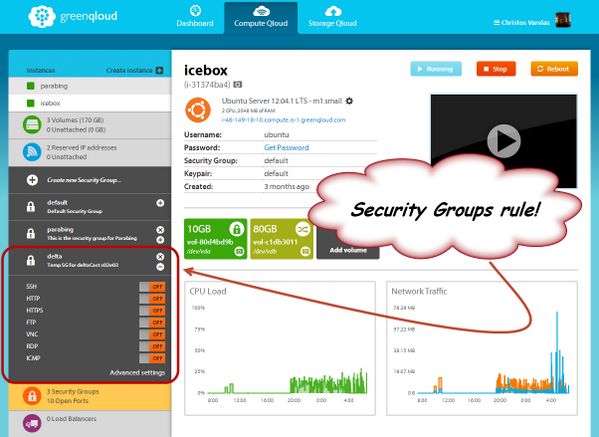
Task: Click lock icon on 10GB volume
Action: point(236,229)
